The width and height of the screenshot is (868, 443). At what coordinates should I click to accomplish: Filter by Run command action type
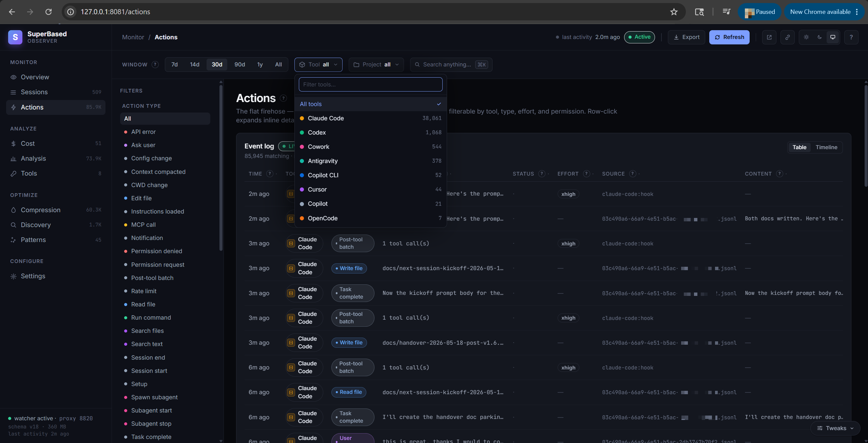click(x=165, y=318)
